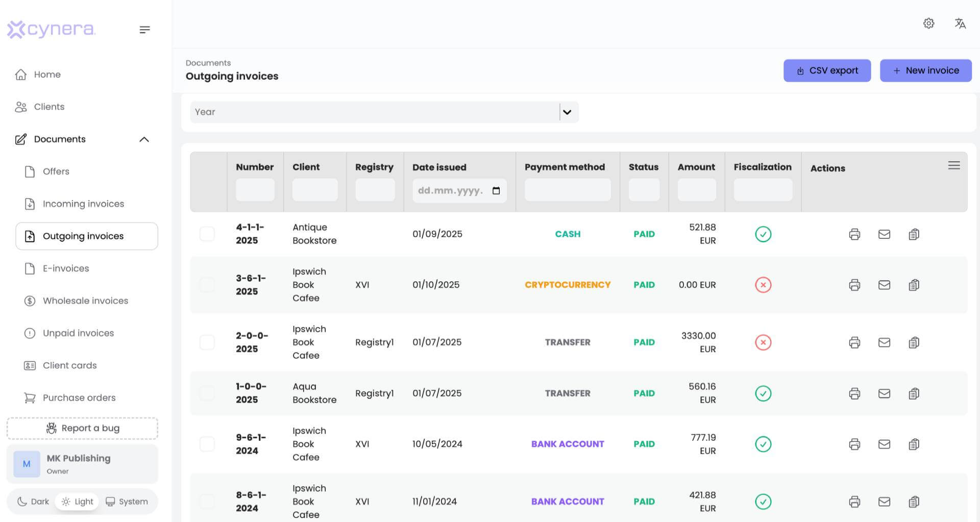Open Client cards page

[61, 365]
